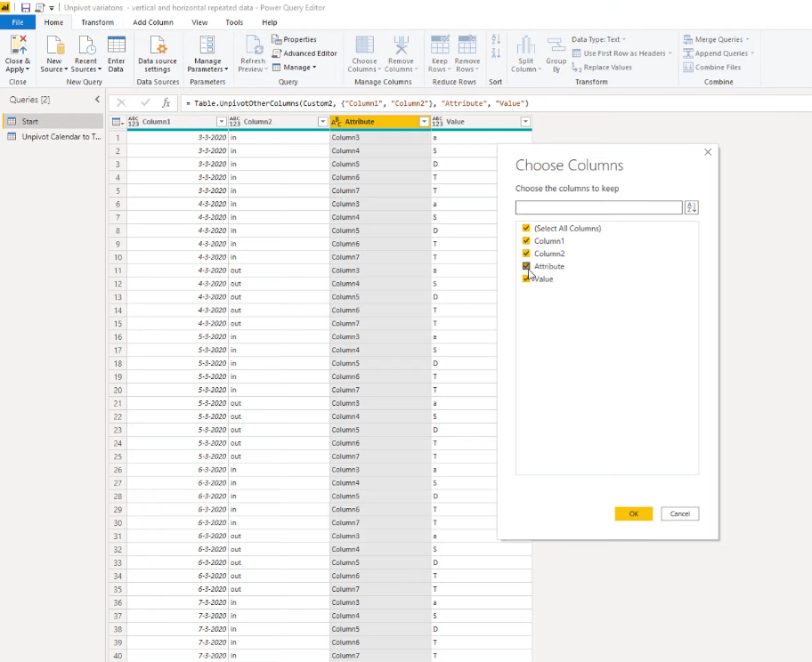Switch to the Add Column tab
This screenshot has height=662, width=812.
[153, 22]
